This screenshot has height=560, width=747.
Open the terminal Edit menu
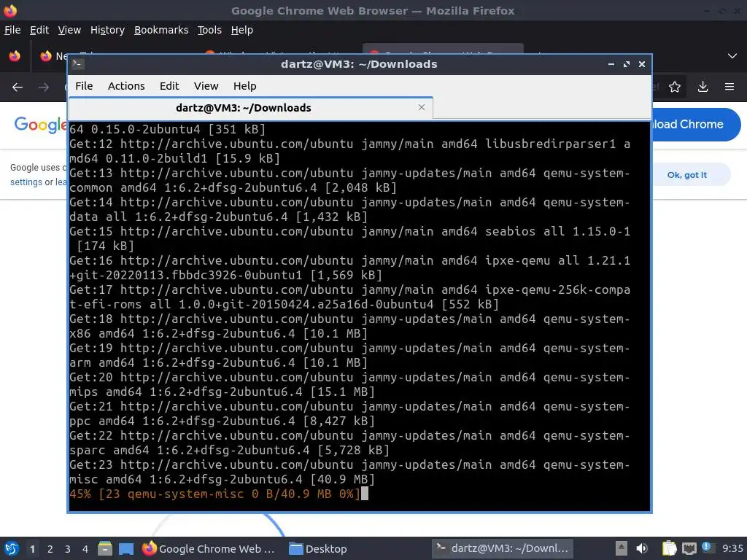coord(169,86)
